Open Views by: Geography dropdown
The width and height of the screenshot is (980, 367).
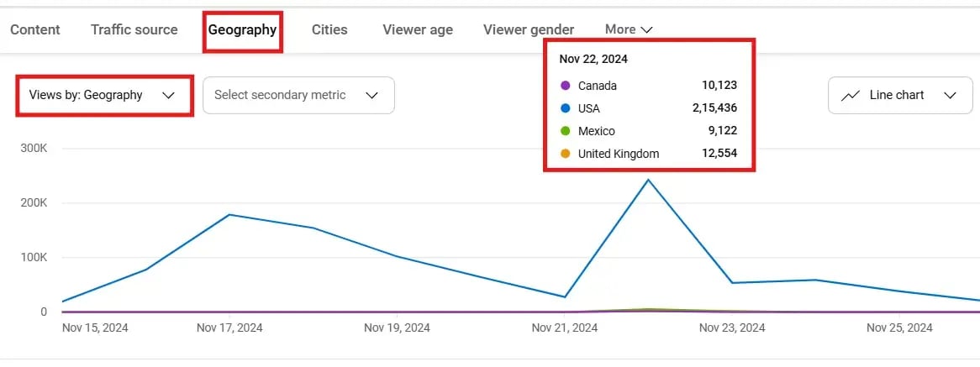point(102,95)
